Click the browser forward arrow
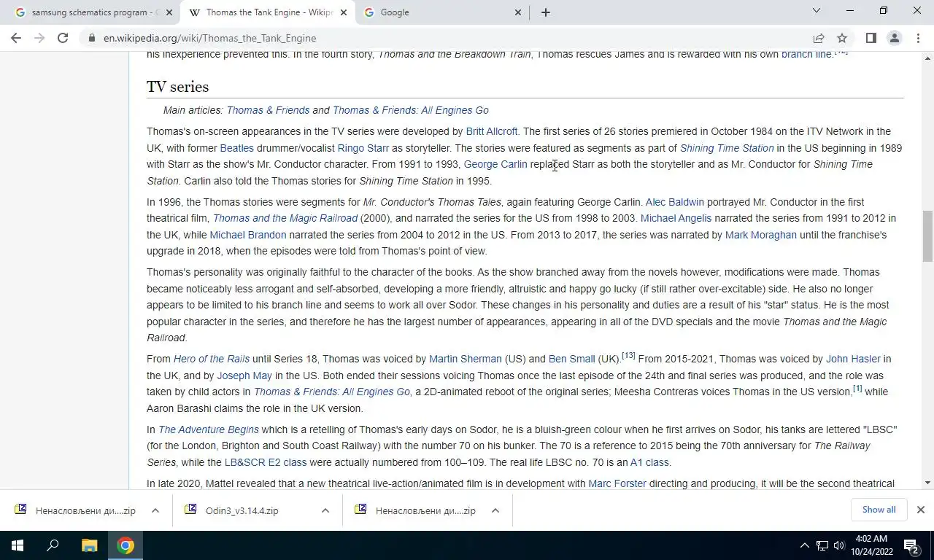The image size is (934, 560). (x=39, y=38)
